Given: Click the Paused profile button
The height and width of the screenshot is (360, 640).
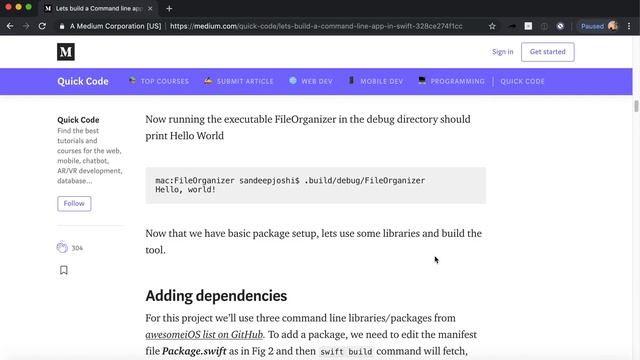Looking at the screenshot, I should pos(598,26).
